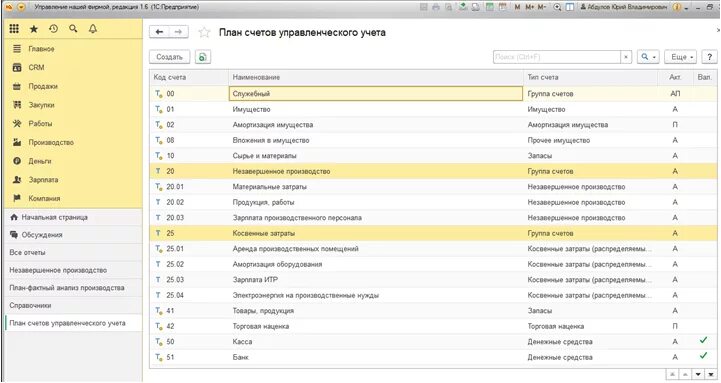Open the help question mark button
The image size is (721, 383).
(x=710, y=57)
